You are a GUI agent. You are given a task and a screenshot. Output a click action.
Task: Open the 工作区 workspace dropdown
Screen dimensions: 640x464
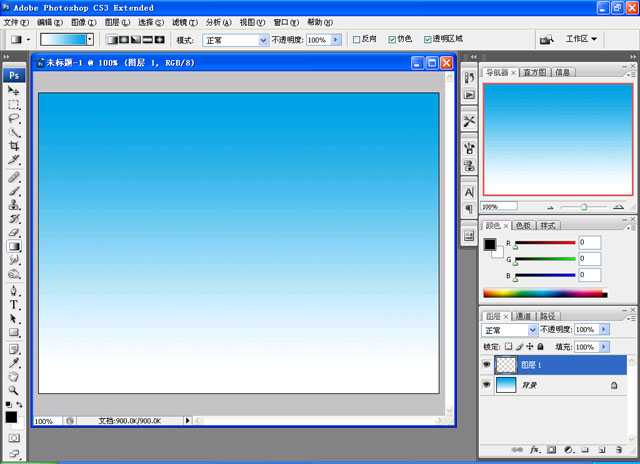click(581, 39)
